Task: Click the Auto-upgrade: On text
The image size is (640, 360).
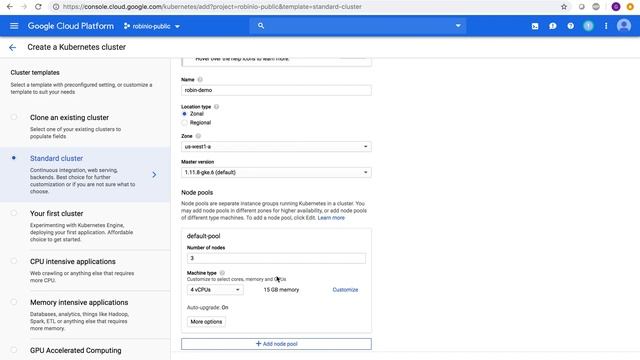Action: pos(207,307)
